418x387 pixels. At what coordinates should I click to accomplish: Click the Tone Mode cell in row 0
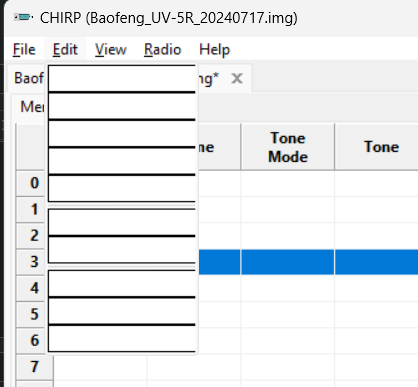[x=288, y=183]
